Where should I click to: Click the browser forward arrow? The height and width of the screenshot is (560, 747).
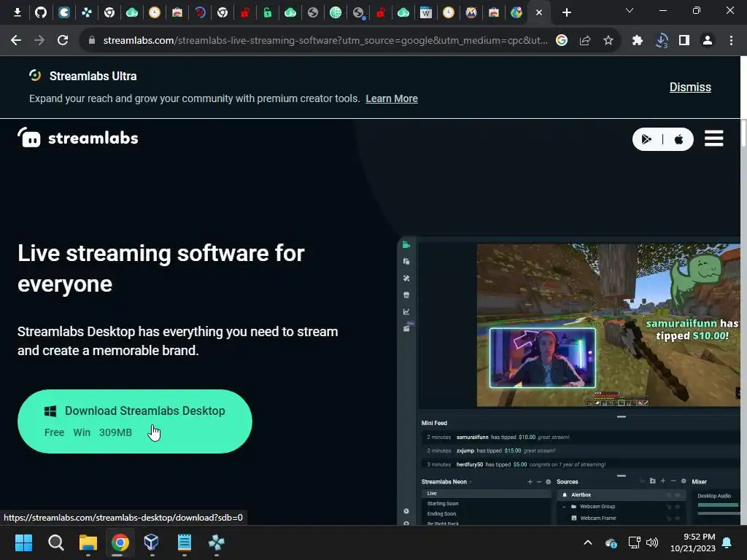39,41
